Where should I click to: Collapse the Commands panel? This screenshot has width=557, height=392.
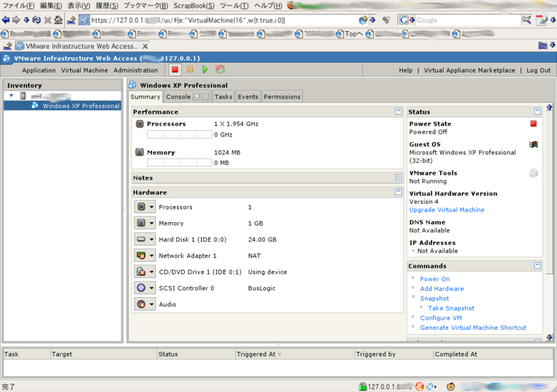[538, 265]
